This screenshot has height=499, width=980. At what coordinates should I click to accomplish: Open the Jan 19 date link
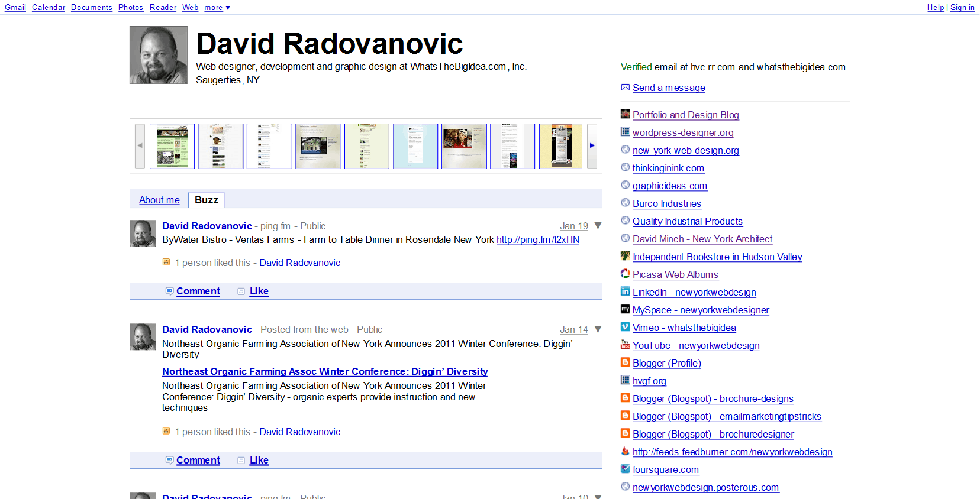click(x=574, y=226)
